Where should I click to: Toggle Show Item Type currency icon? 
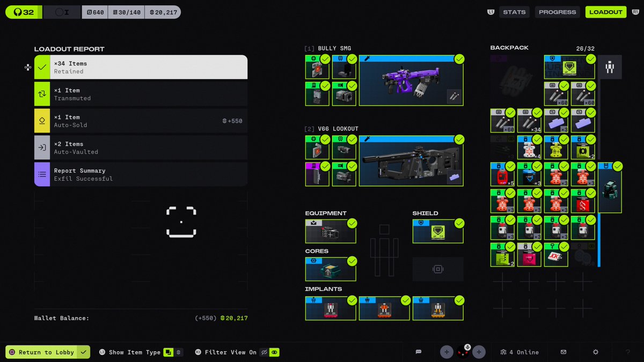(x=179, y=352)
